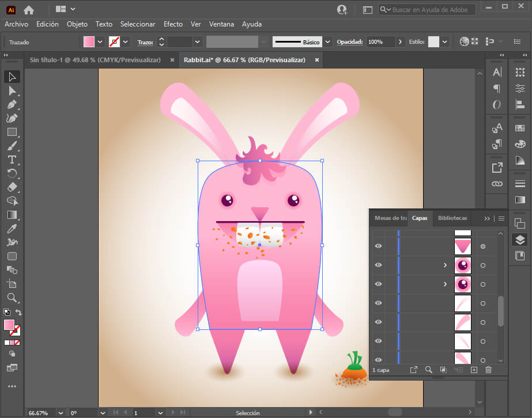Image resolution: width=532 pixels, height=418 pixels.
Task: Select the Direct Selection tool
Action: pyautogui.click(x=13, y=90)
